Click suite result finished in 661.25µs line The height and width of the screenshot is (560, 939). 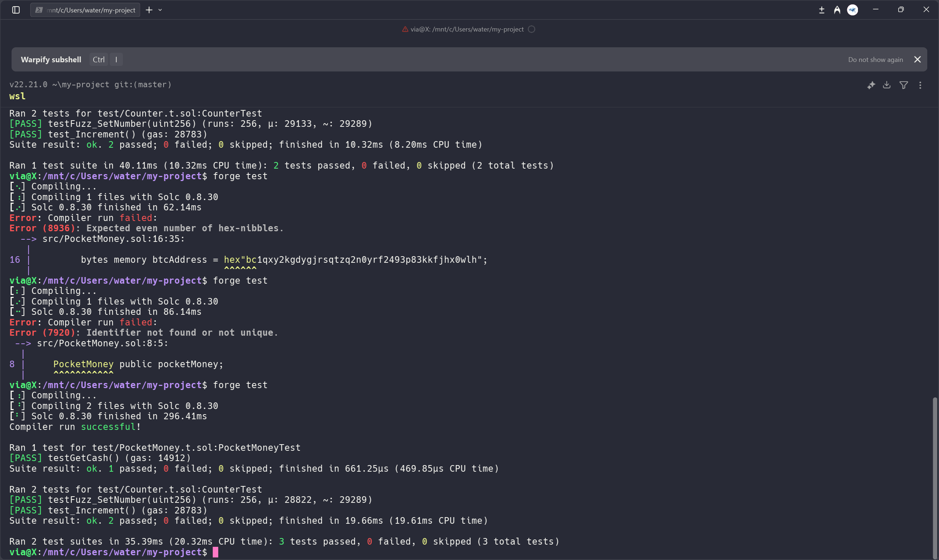(254, 469)
